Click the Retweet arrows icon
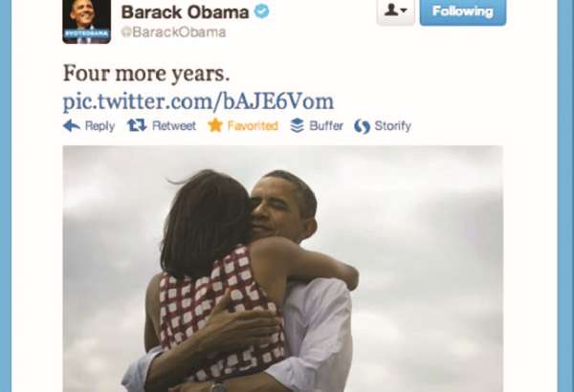Image resolution: width=574 pixels, height=392 pixels. point(137,125)
